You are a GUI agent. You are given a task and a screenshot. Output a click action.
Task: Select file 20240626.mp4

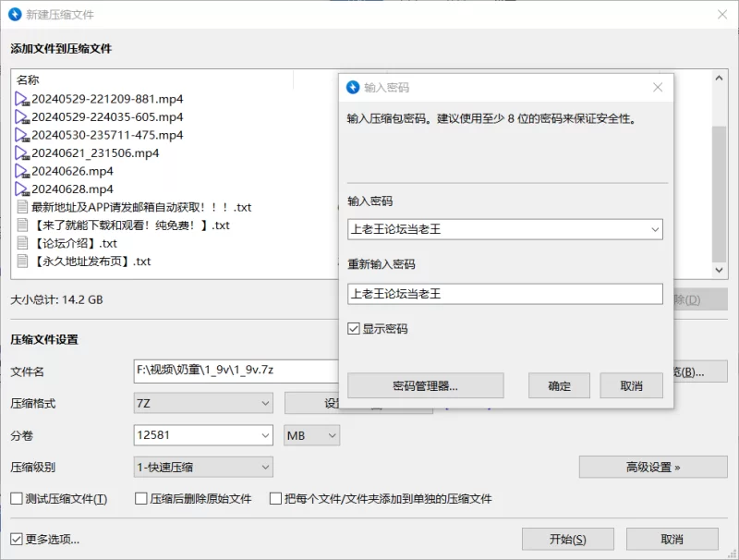click(x=73, y=171)
